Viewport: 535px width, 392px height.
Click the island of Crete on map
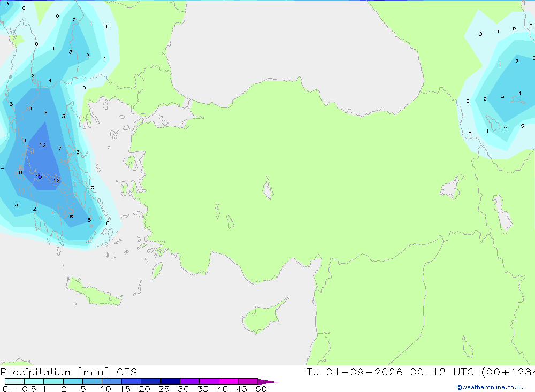[92, 291]
